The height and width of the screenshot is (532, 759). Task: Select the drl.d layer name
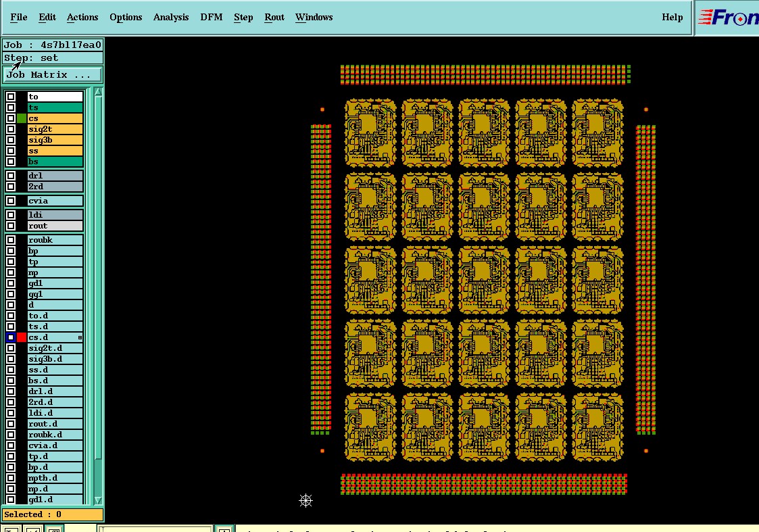pyautogui.click(x=55, y=391)
